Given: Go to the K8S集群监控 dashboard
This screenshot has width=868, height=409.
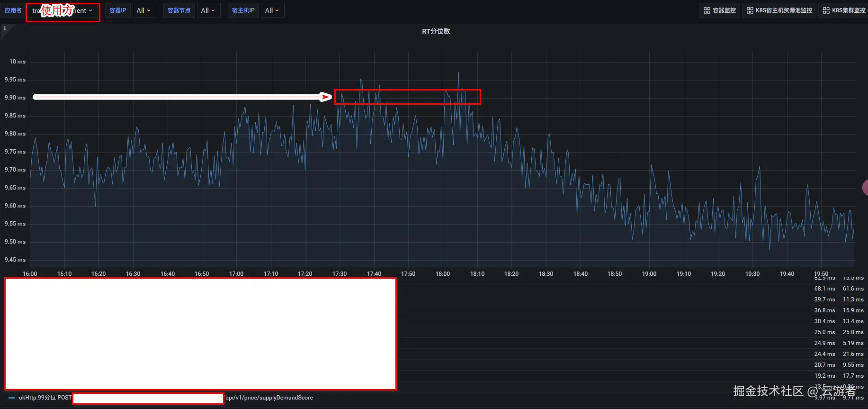Looking at the screenshot, I should point(849,10).
